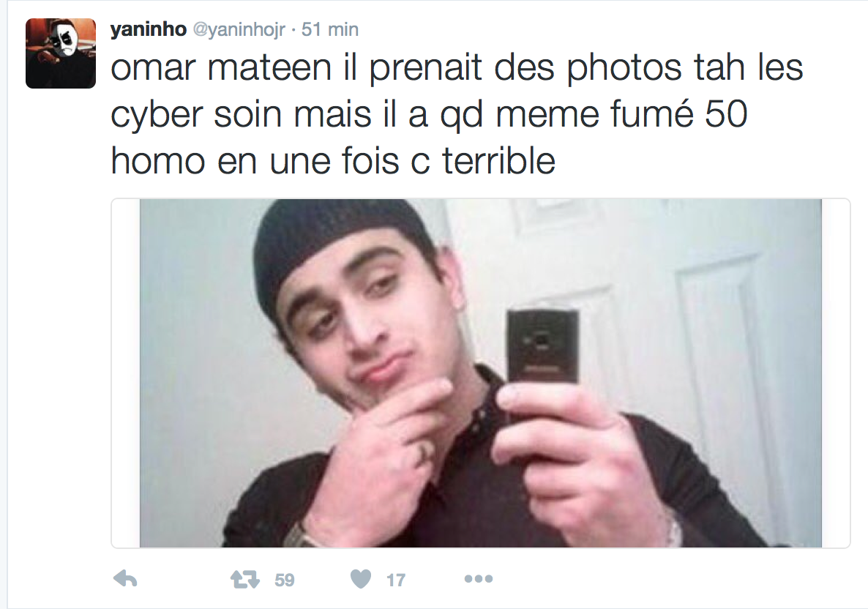Open the @yaninhojr handle link

[239, 29]
